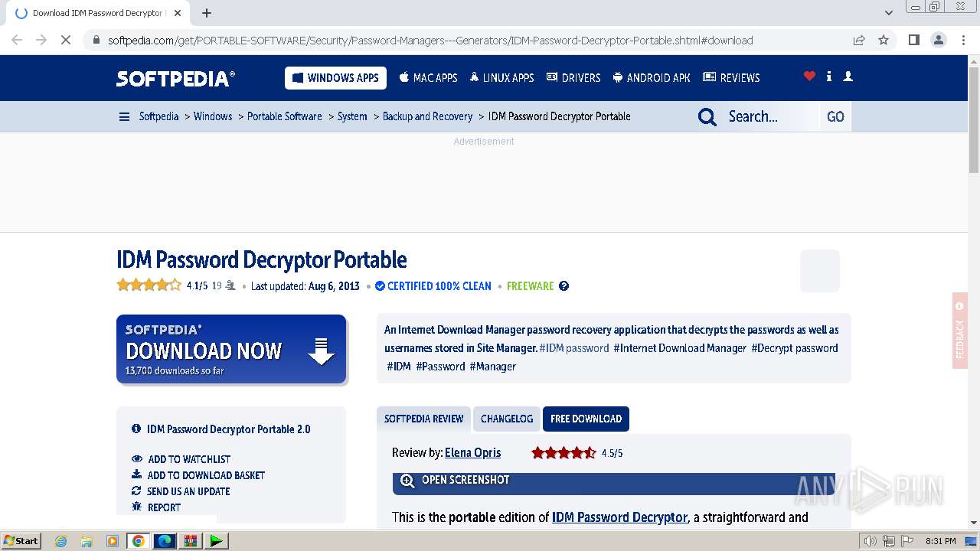Click the #Password tag
The height and width of the screenshot is (551, 980).
[x=440, y=367]
